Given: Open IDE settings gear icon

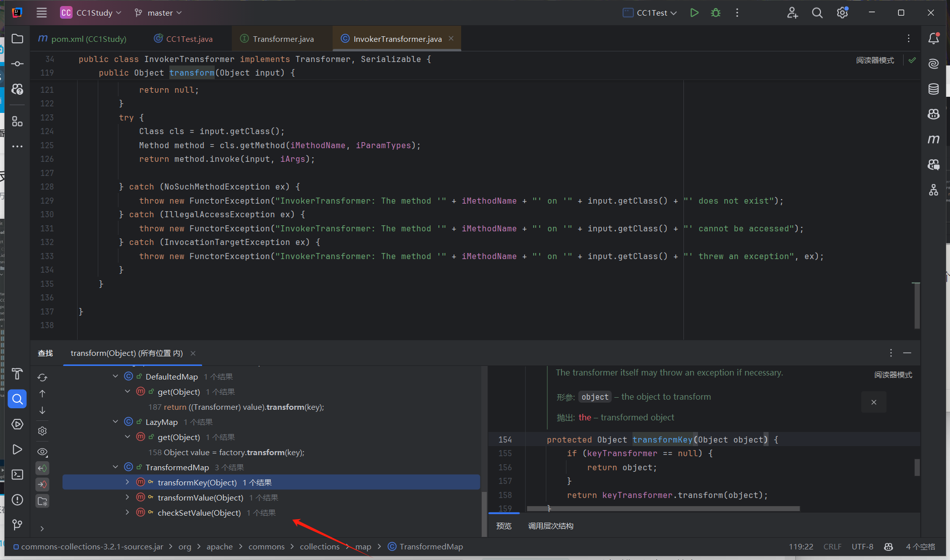Looking at the screenshot, I should tap(842, 13).
